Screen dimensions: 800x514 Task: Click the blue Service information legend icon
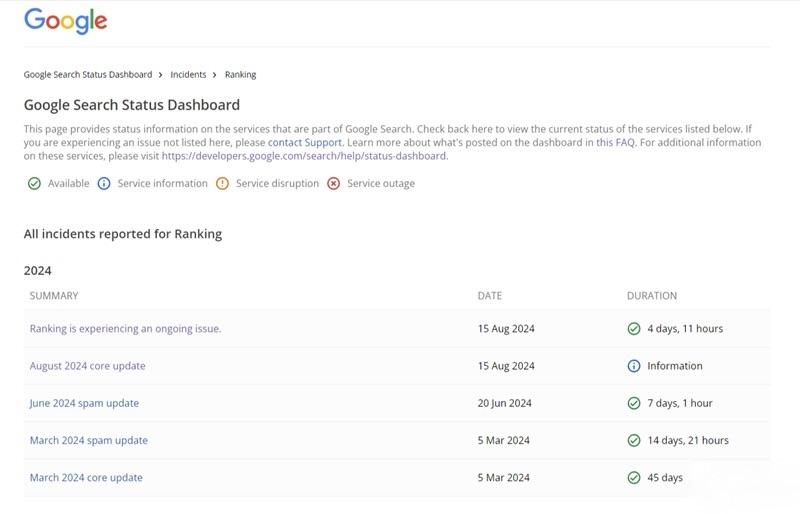point(104,184)
